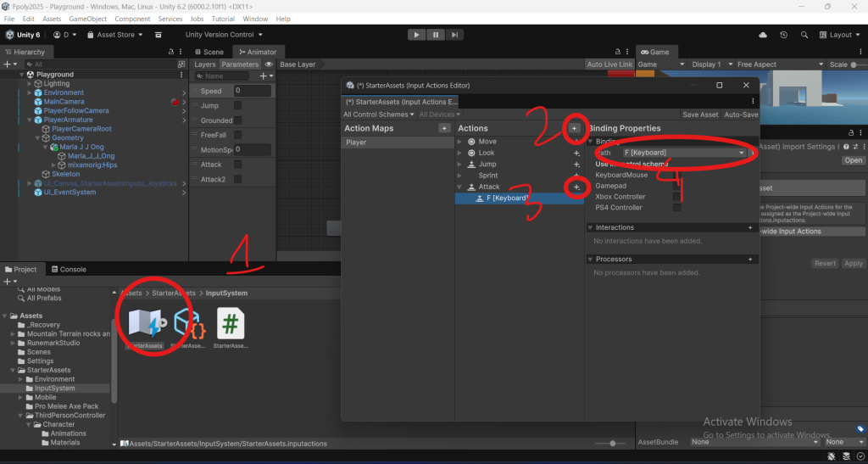868x464 pixels.
Task: Toggle the Jump parameter checkbox
Action: coord(237,106)
